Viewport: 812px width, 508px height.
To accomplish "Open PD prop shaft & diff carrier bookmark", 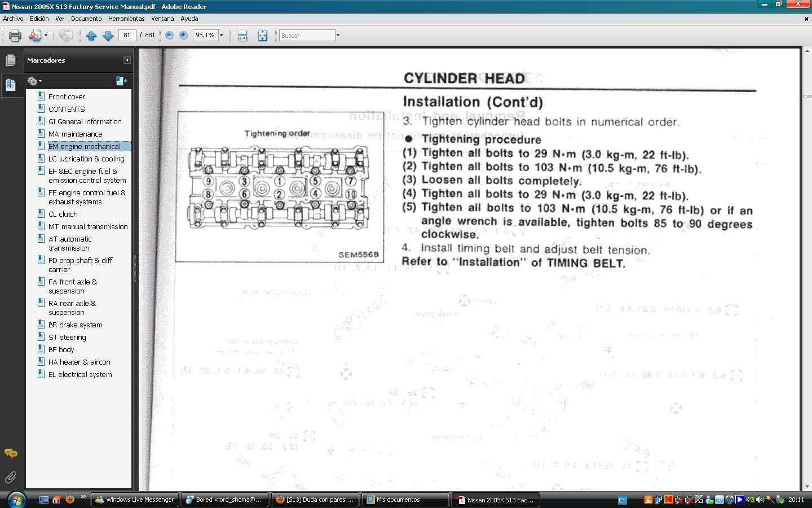I will pos(81,265).
